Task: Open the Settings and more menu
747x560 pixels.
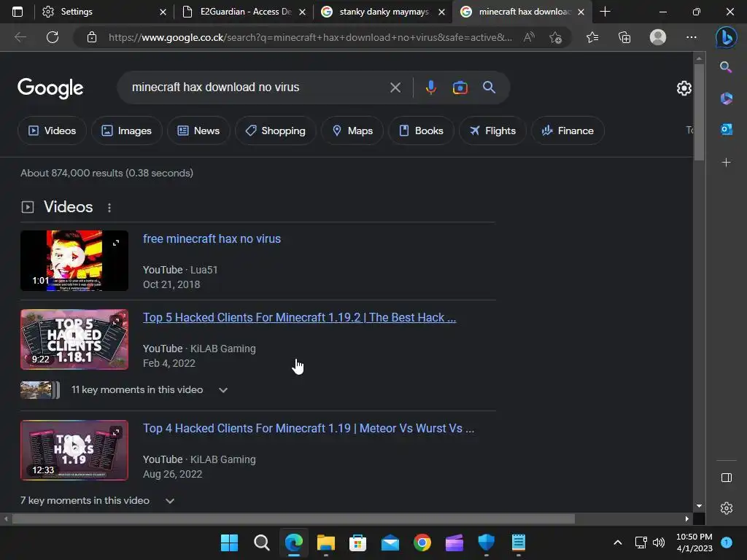Action: point(692,37)
